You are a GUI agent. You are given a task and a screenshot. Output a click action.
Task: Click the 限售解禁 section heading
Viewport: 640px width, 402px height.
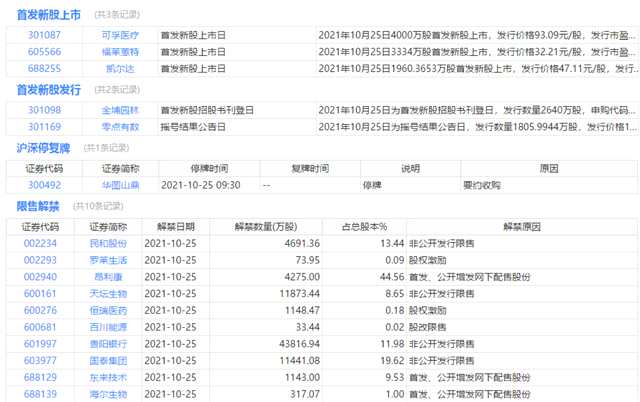[x=38, y=207]
